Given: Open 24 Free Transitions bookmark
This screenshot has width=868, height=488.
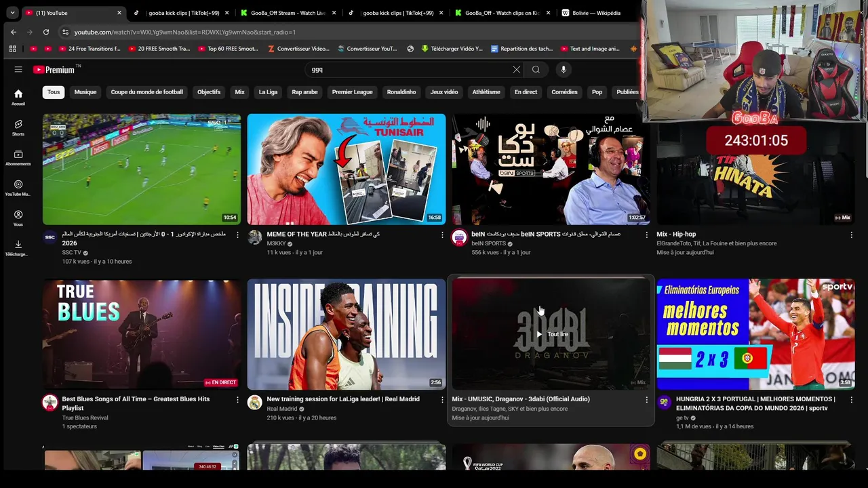Looking at the screenshot, I should (89, 49).
